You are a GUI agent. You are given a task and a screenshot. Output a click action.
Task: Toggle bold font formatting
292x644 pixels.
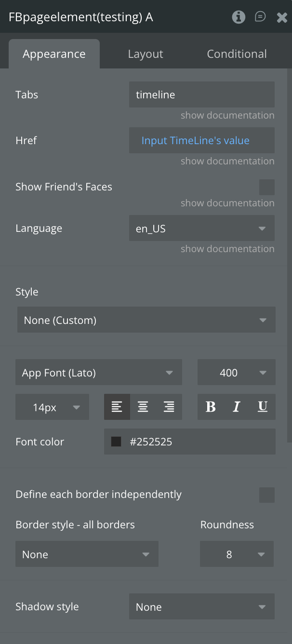tap(211, 407)
